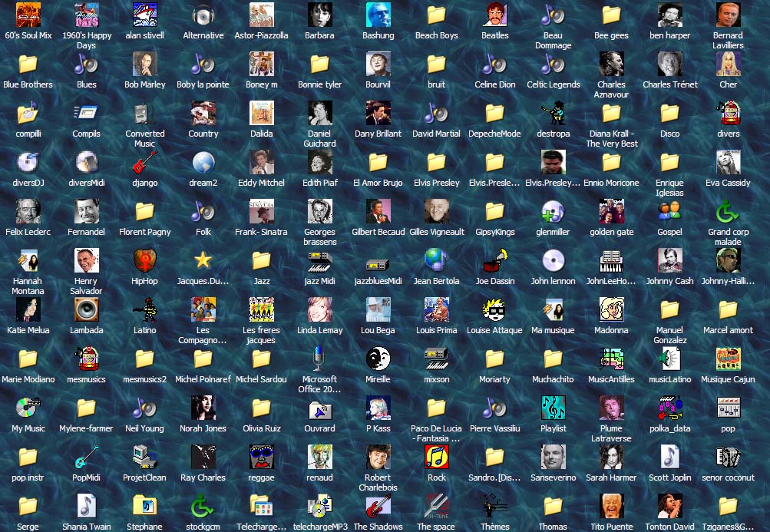Open the Mireille yin-yang icon
Image resolution: width=770 pixels, height=532 pixels.
tap(378, 359)
